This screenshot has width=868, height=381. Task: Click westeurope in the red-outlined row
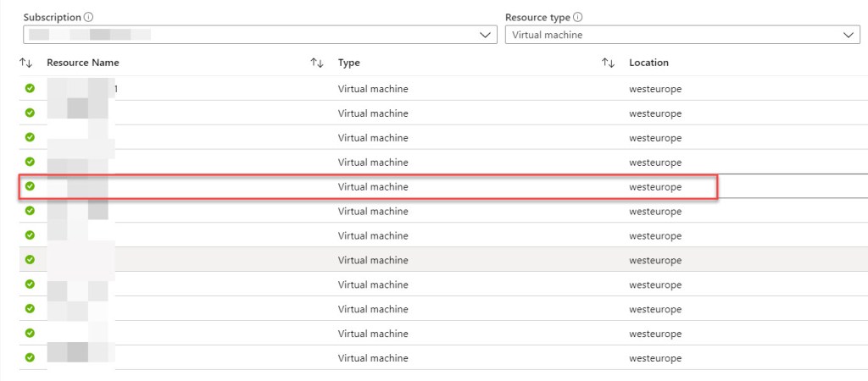pyautogui.click(x=655, y=186)
